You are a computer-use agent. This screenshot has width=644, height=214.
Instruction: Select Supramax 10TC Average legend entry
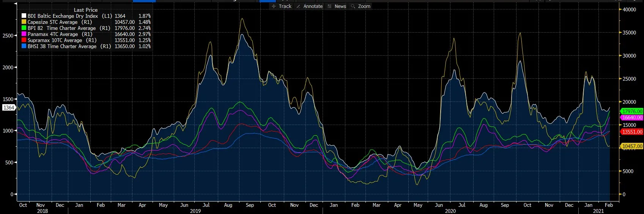point(55,40)
